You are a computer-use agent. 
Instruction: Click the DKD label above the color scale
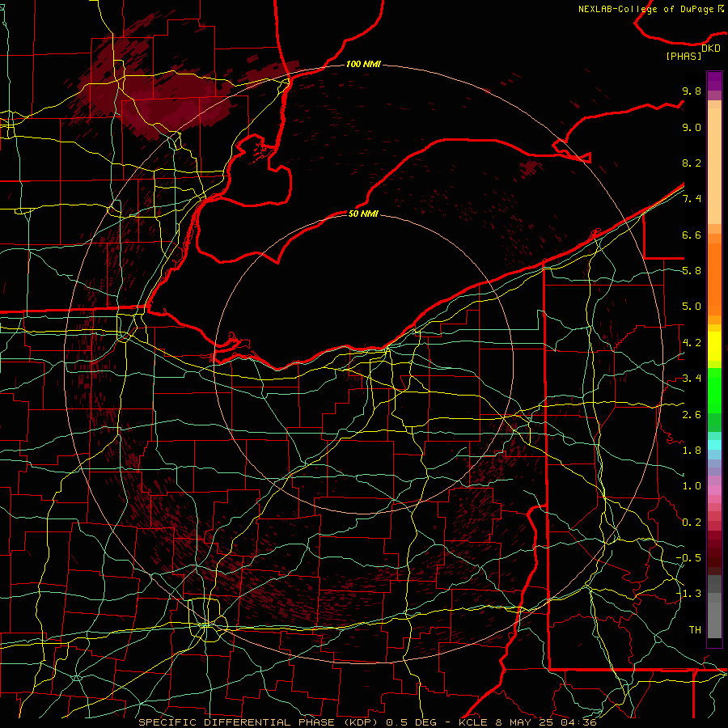click(x=711, y=49)
